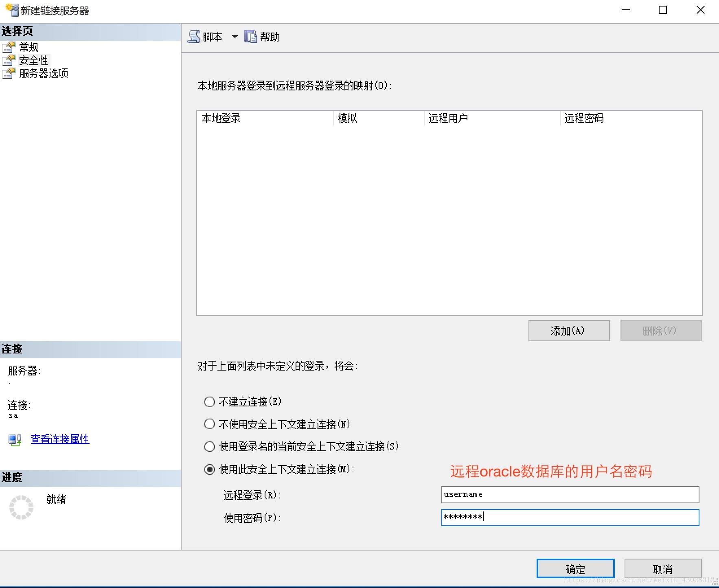
Task: Click the 远程用户 column header
Action: [x=492, y=118]
